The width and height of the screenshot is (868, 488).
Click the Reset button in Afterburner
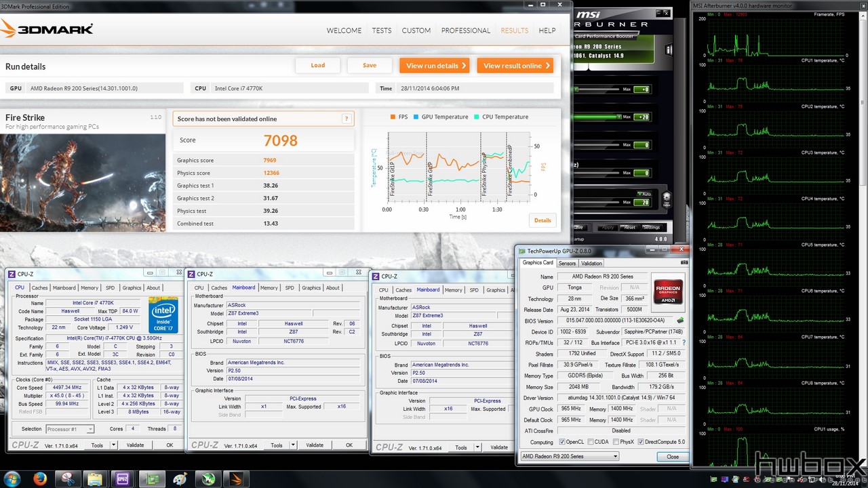(x=630, y=228)
